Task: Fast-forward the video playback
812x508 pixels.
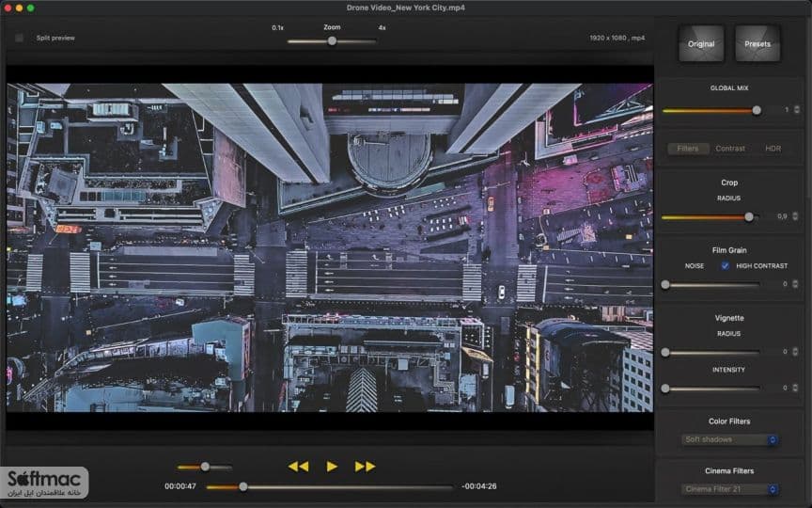Action: (365, 467)
